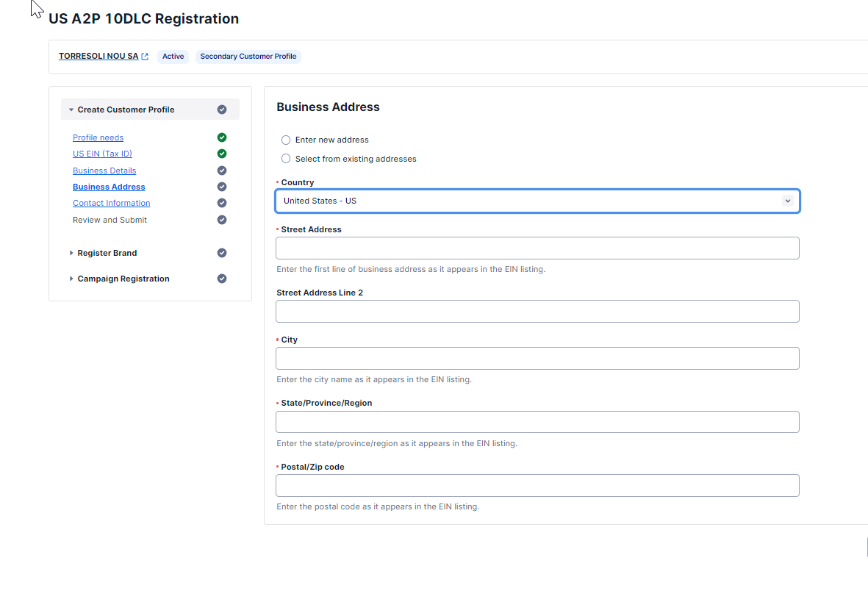This screenshot has width=868, height=602.
Task: Click green checkmark icon next to Profile needs
Action: pos(222,137)
